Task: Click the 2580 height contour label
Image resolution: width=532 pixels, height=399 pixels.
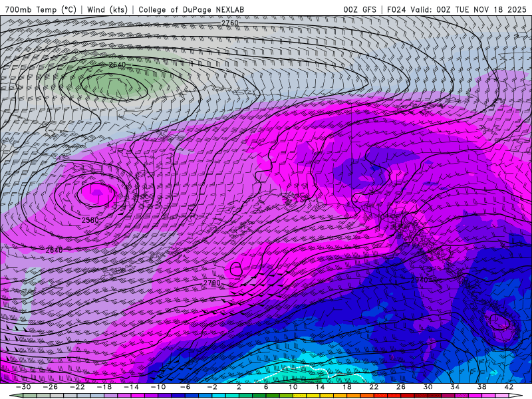Action: coord(90,220)
